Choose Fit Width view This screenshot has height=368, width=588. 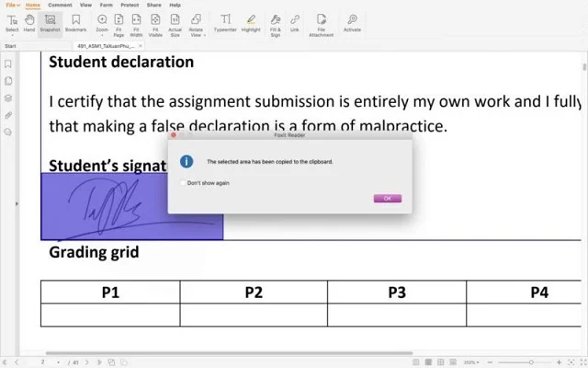click(x=136, y=25)
